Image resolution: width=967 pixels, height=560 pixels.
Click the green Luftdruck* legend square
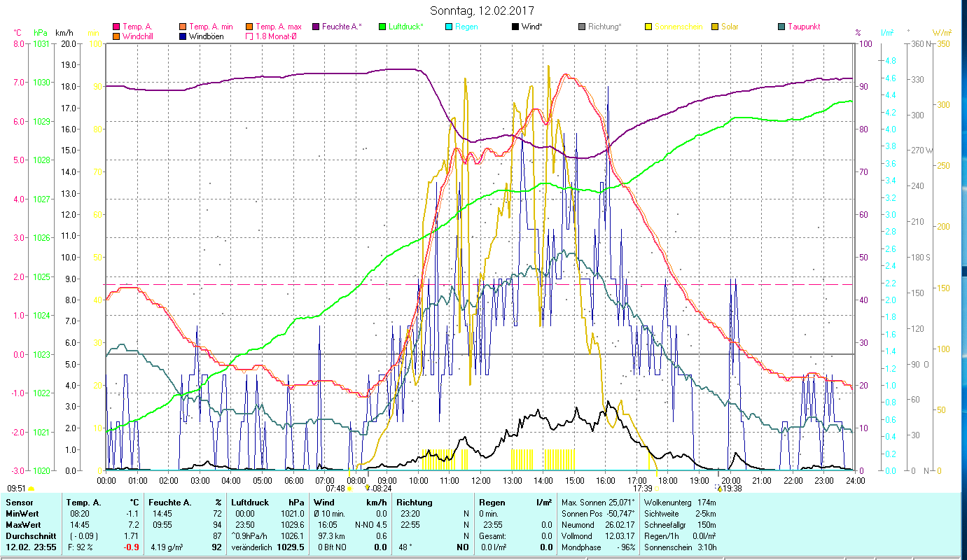pos(382,27)
